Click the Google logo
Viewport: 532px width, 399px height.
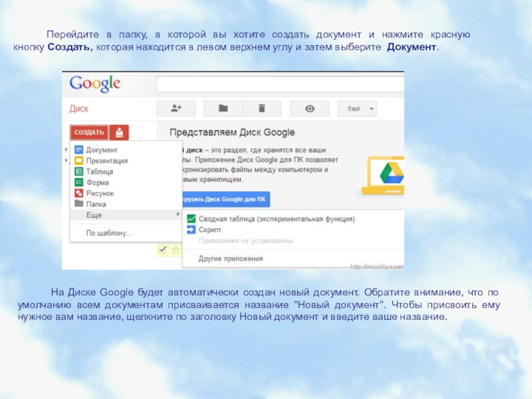(x=95, y=84)
